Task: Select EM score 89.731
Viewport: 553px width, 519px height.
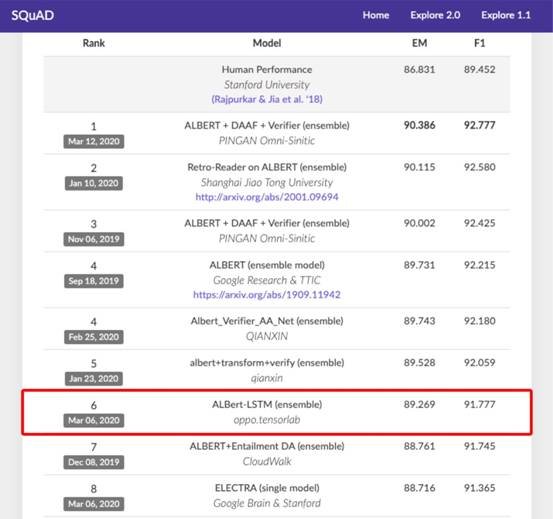Action: click(419, 265)
